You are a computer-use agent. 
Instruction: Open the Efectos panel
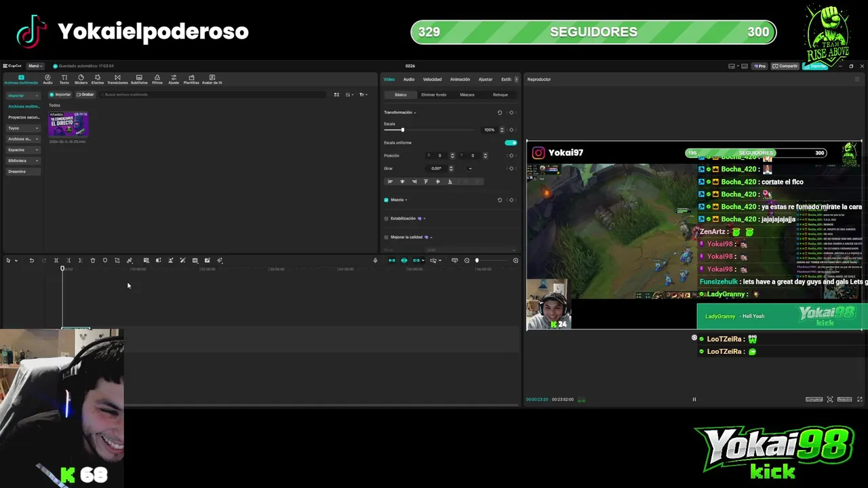[x=98, y=79]
